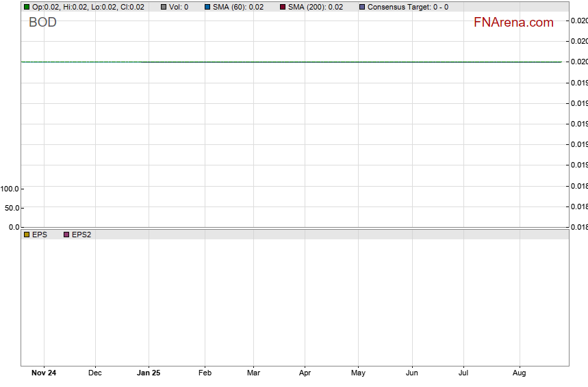The width and height of the screenshot is (588, 387).
Task: Click the Dec month axis label
Action: click(95, 373)
